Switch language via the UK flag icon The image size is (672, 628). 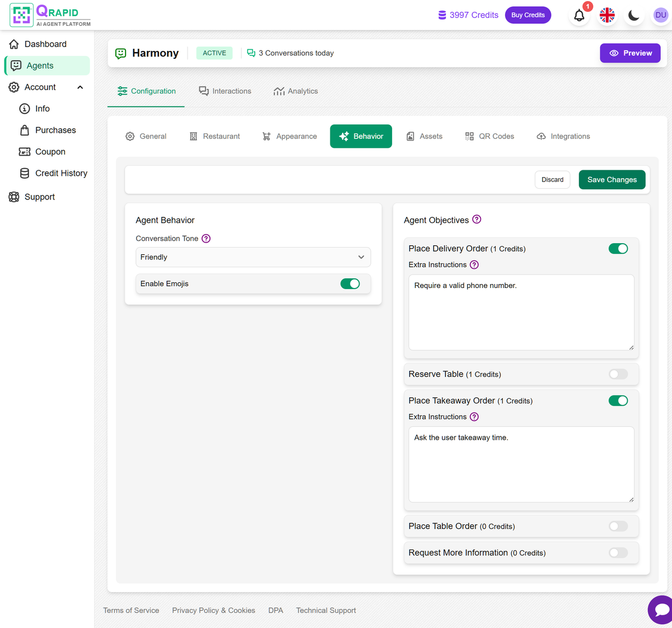(607, 15)
